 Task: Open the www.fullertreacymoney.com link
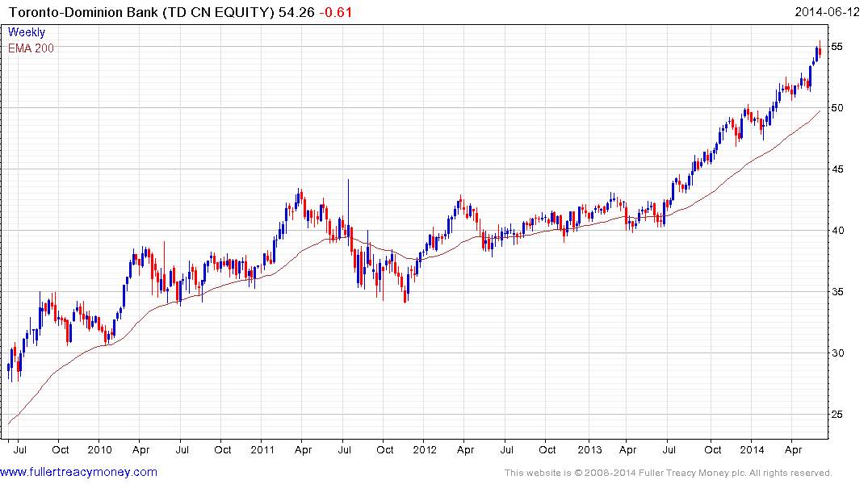(78, 472)
